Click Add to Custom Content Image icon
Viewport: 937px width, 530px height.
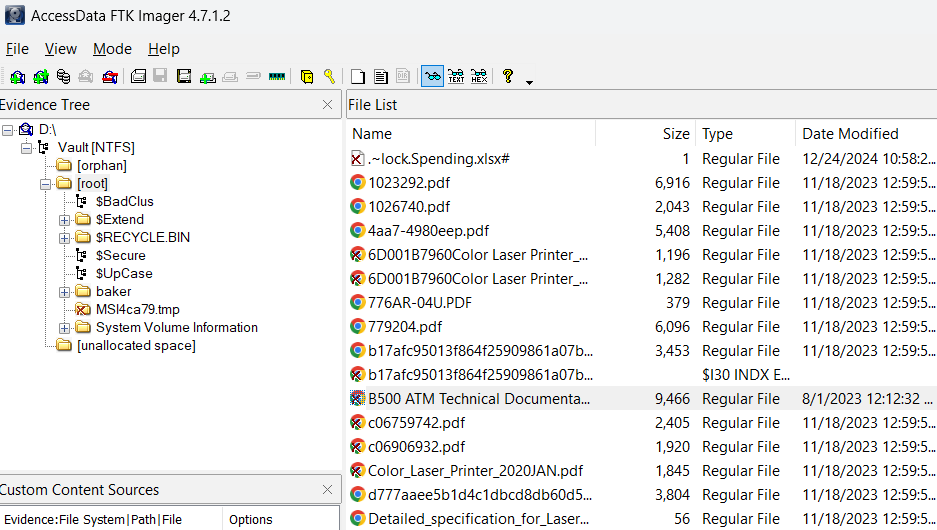point(207,76)
